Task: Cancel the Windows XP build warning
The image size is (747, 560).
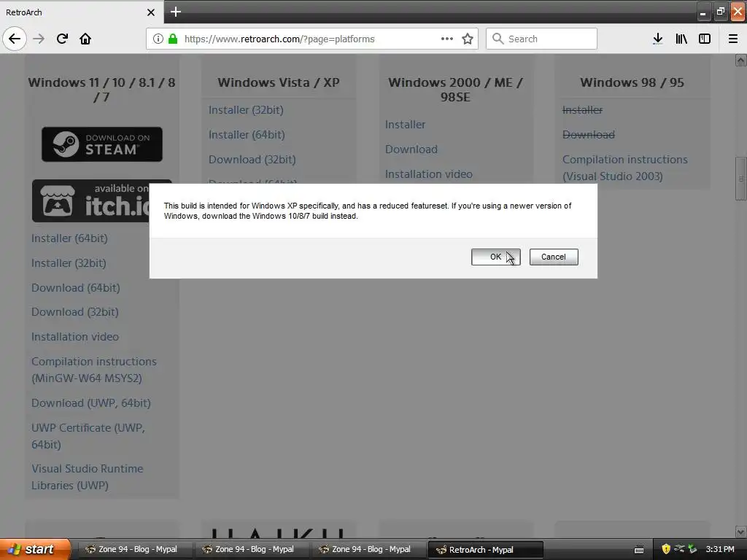Action: 554,257
